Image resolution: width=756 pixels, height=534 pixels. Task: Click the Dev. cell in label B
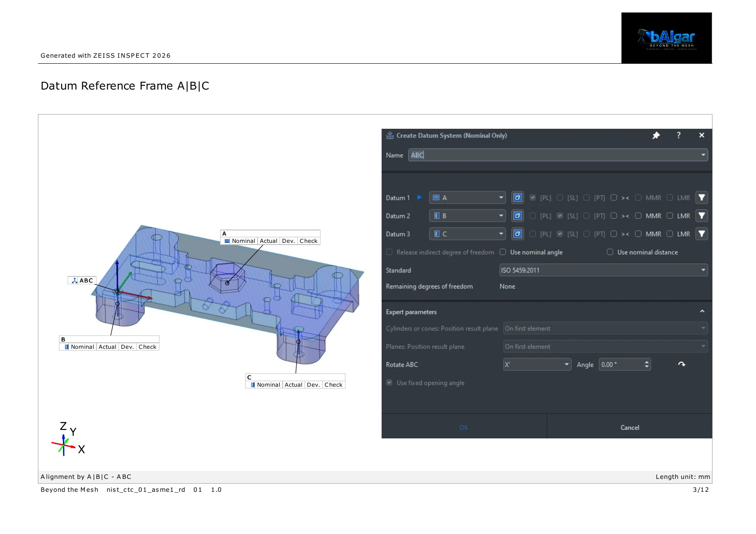pyautogui.click(x=127, y=347)
